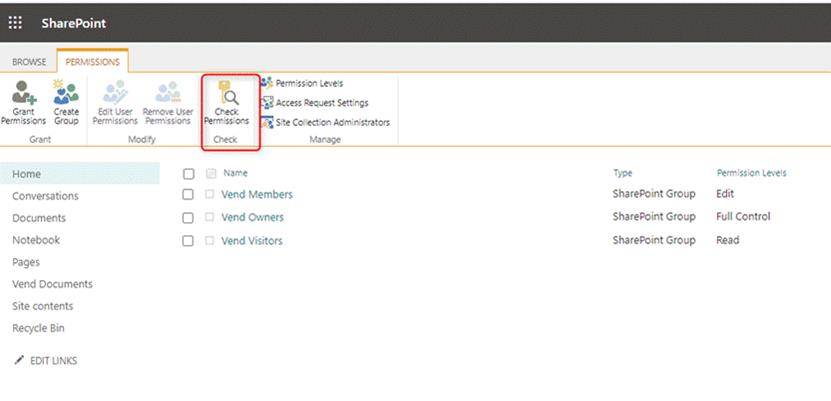Open Pages in the left navigation
The height and width of the screenshot is (401, 831).
coord(26,262)
